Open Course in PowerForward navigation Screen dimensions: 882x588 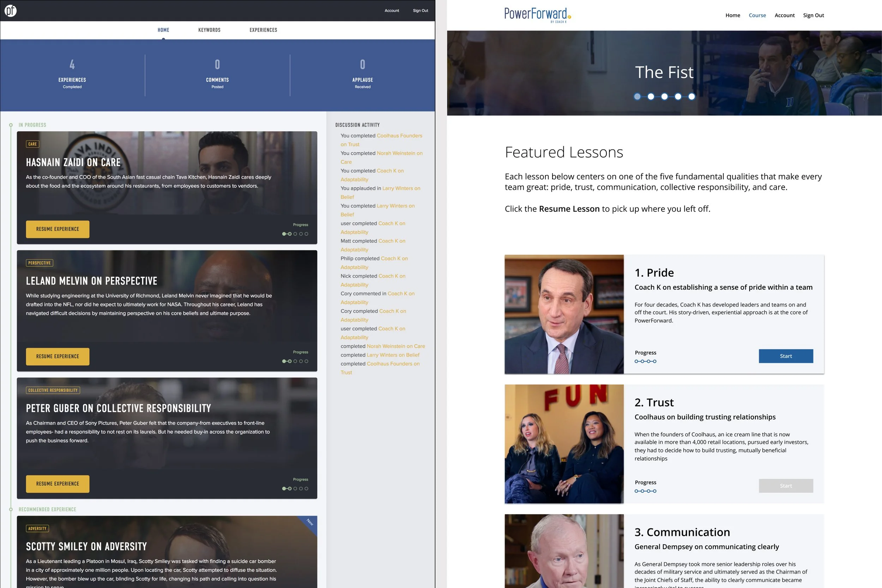click(x=757, y=16)
